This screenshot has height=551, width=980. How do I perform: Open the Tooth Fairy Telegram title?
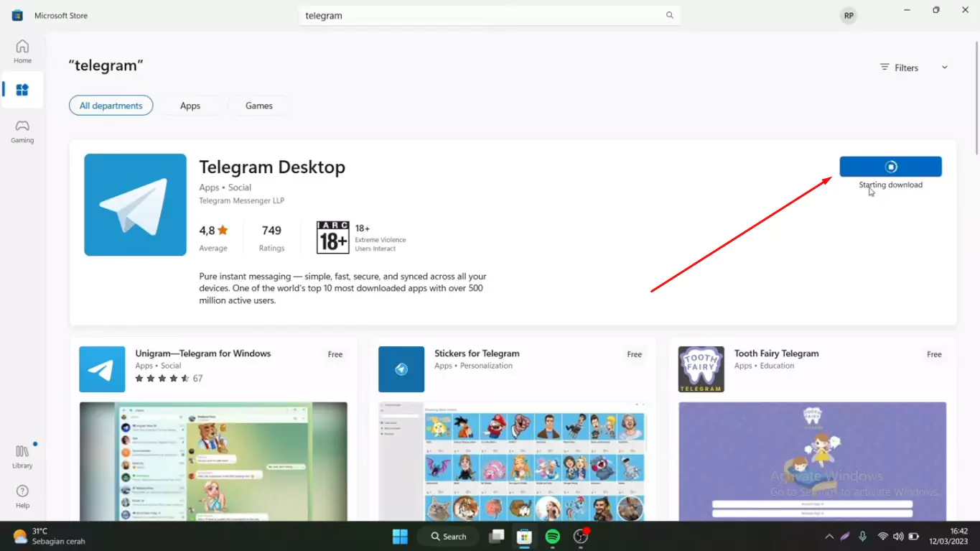(x=776, y=353)
